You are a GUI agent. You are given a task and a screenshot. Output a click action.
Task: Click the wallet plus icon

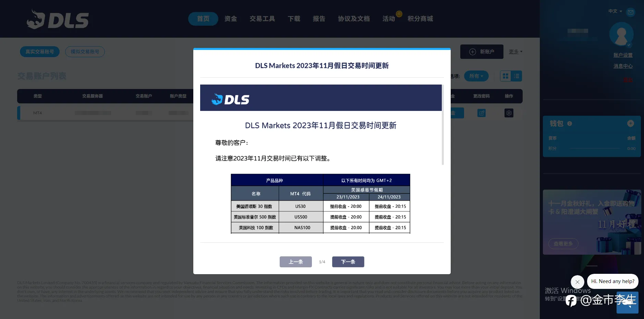click(630, 123)
